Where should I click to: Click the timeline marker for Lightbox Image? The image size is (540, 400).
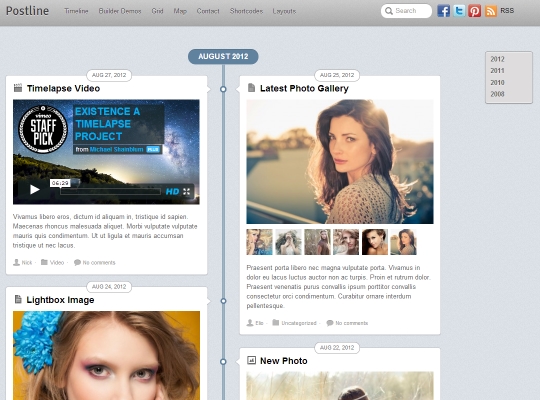click(x=223, y=301)
